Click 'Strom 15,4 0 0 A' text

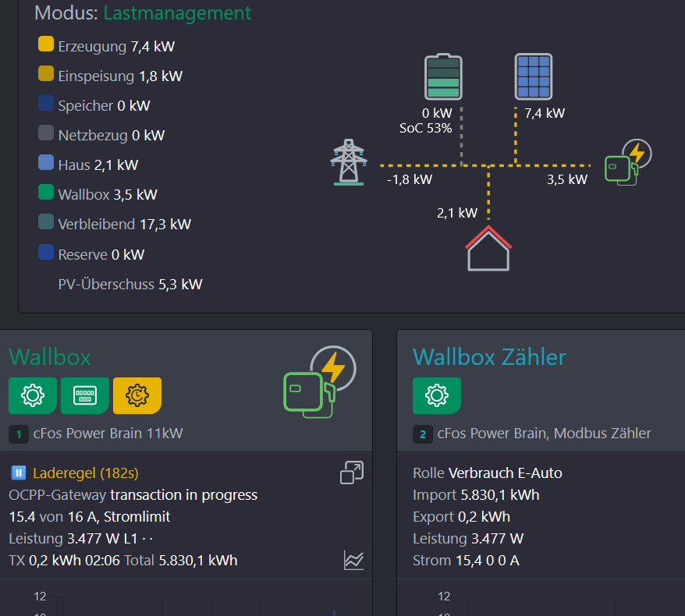coord(466,561)
